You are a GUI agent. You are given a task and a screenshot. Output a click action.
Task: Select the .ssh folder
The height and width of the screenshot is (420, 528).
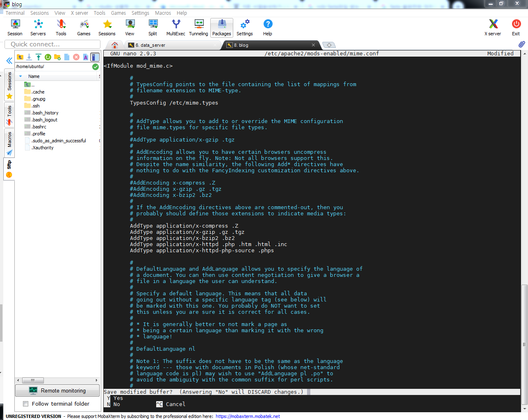(x=36, y=106)
